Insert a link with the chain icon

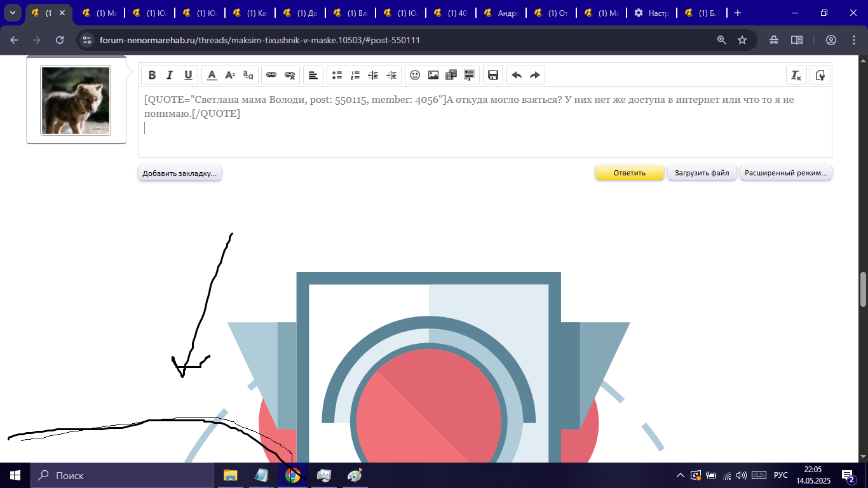pos(271,75)
